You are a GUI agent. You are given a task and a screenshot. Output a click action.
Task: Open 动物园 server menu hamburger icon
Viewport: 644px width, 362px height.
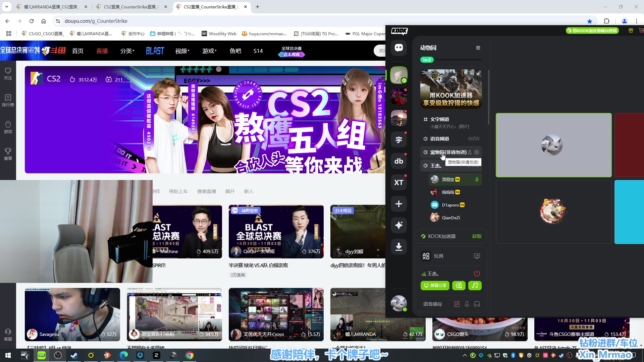[x=478, y=48]
